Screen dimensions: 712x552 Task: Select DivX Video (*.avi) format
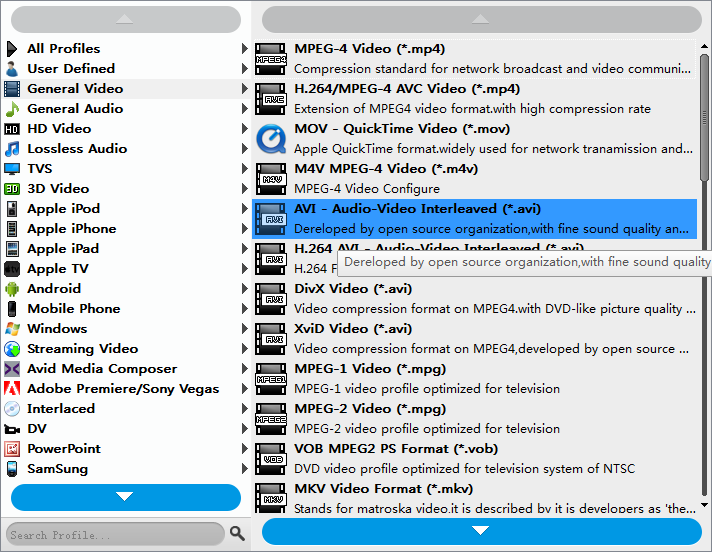[475, 299]
